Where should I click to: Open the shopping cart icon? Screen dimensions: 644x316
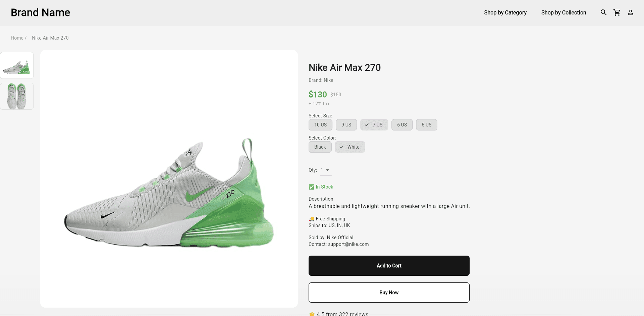(x=617, y=12)
